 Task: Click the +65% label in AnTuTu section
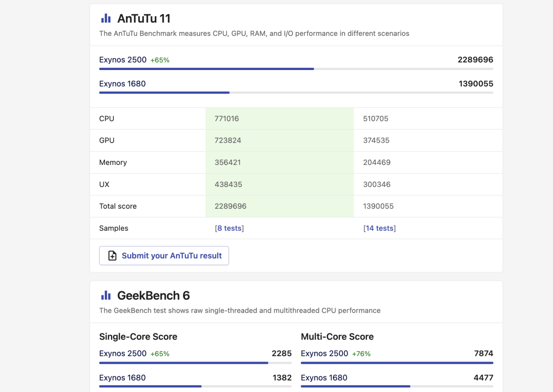click(x=160, y=60)
